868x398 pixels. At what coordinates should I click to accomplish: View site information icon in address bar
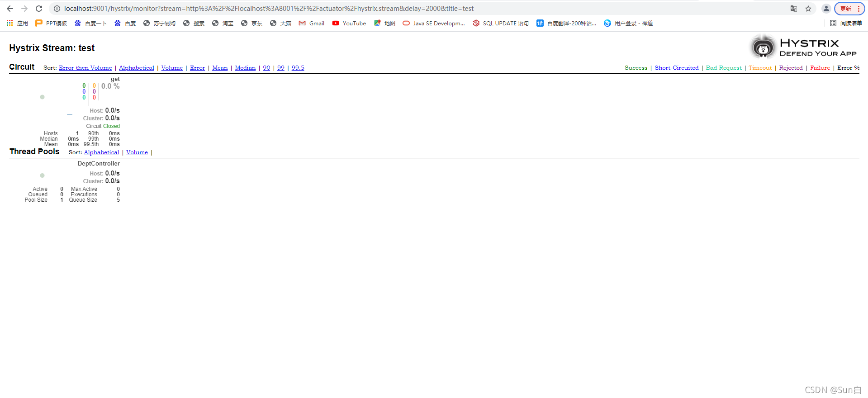click(x=57, y=9)
